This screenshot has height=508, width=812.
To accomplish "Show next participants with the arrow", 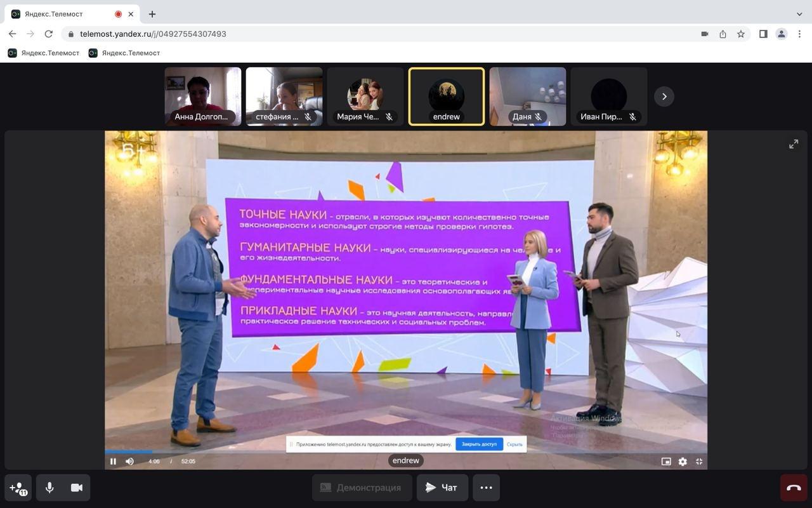I will coord(664,97).
